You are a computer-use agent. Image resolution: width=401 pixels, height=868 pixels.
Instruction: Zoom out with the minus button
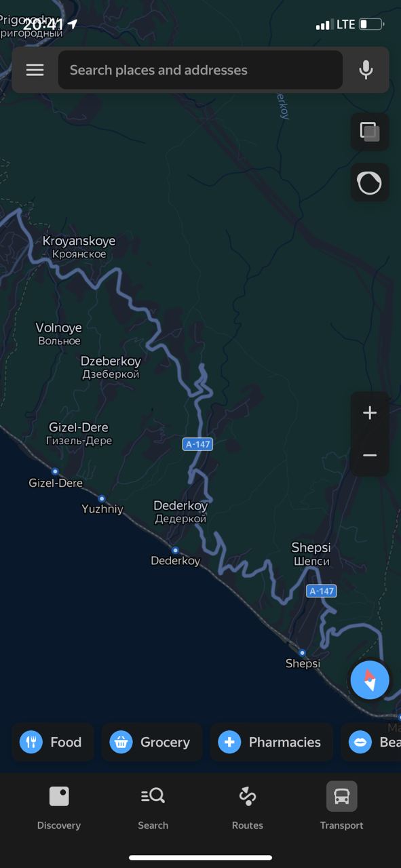click(x=370, y=455)
